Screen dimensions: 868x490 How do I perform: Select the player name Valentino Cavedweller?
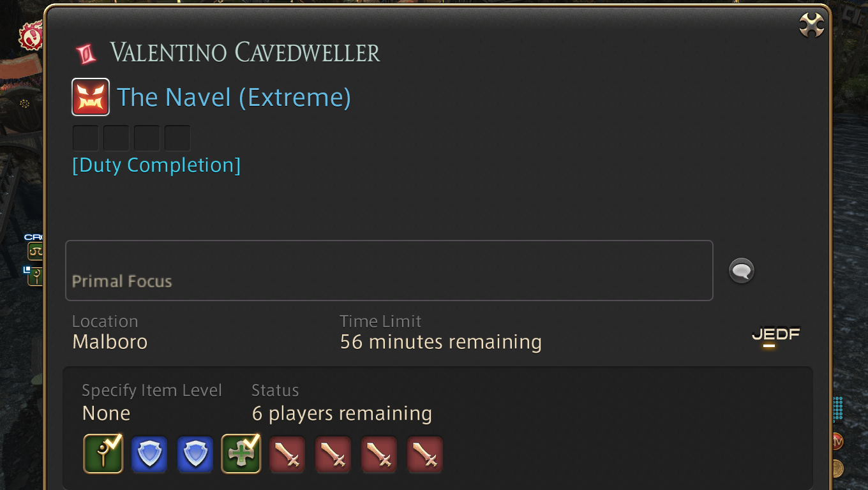click(x=245, y=52)
